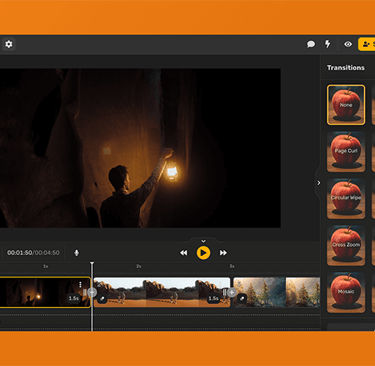Click the white playhead handle on the timeline

(x=92, y=264)
